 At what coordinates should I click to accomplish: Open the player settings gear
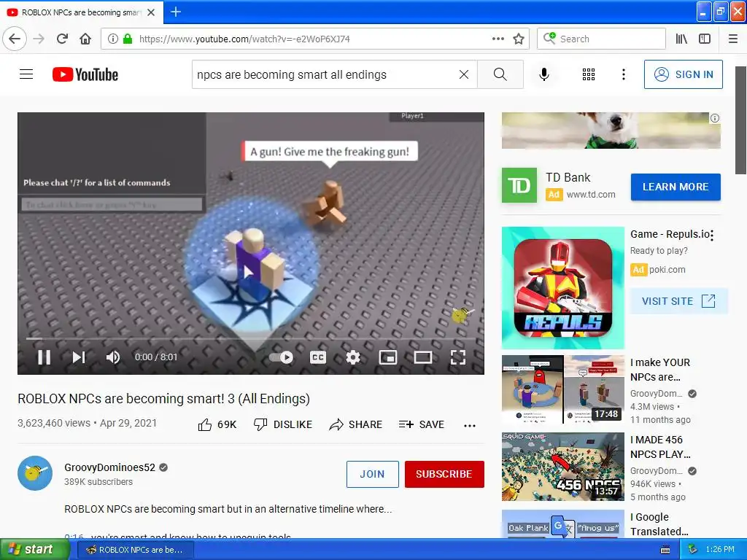point(353,357)
